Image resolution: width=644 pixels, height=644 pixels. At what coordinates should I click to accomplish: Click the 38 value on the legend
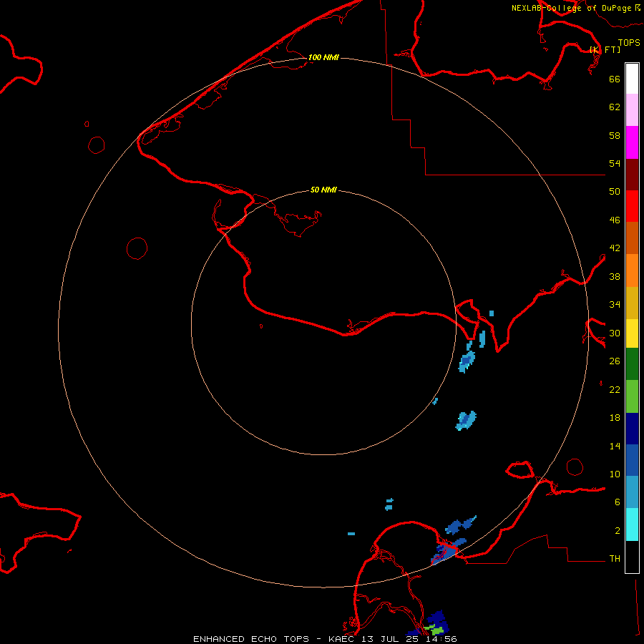pos(615,276)
